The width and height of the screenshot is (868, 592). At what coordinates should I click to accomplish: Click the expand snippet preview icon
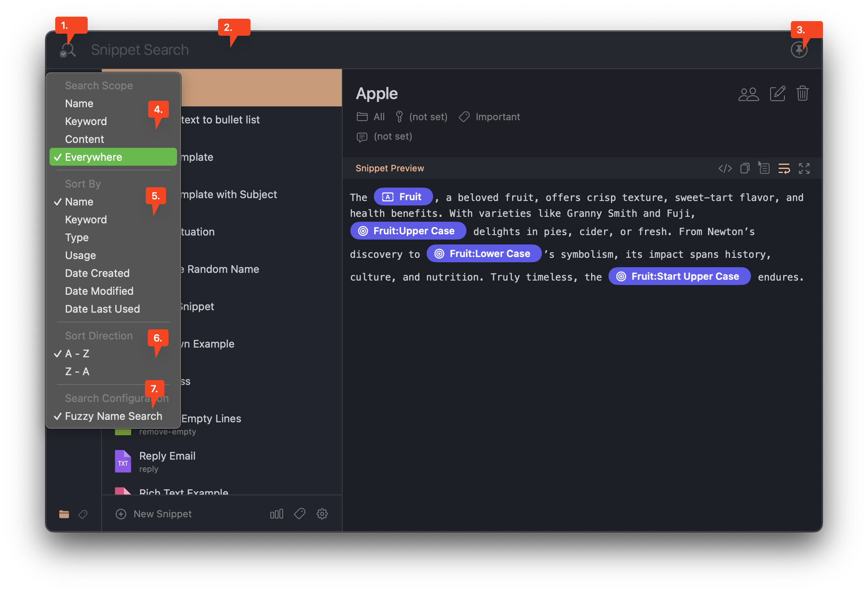(806, 168)
